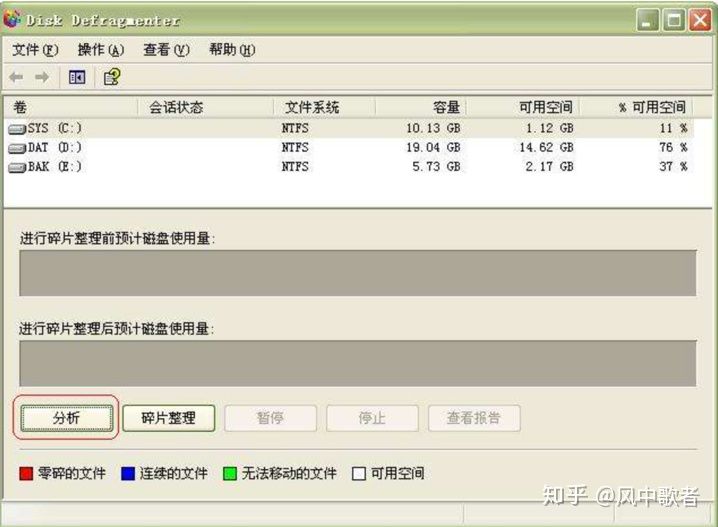This screenshot has width=718, height=527.
Task: Click the forward arrow toolbar icon
Action: click(x=42, y=77)
